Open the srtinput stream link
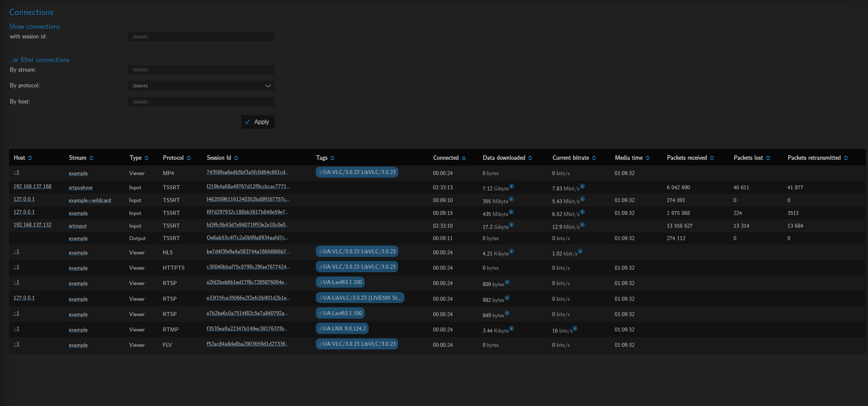This screenshot has width=868, height=406. (78, 226)
